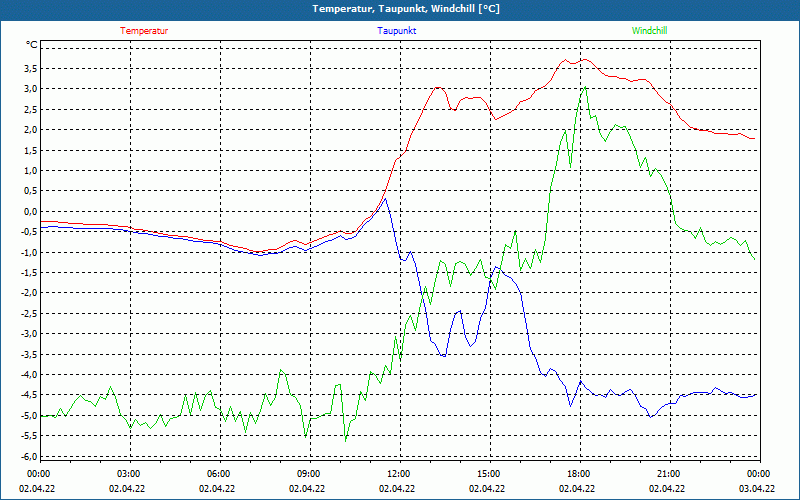Viewport: 800px width, 500px height.
Task: Click the 1,5 y-axis value
Action: (30, 150)
